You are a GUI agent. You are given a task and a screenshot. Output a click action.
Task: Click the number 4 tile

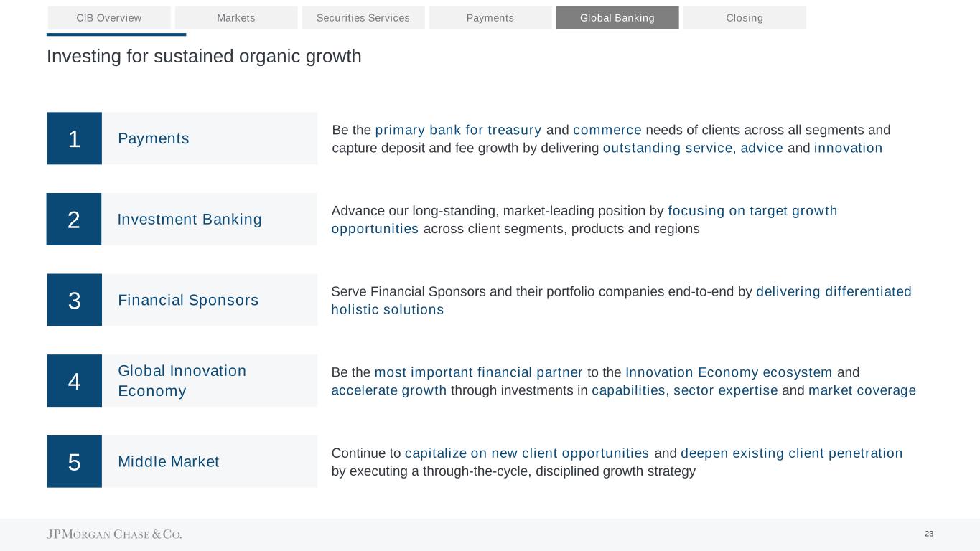75,381
